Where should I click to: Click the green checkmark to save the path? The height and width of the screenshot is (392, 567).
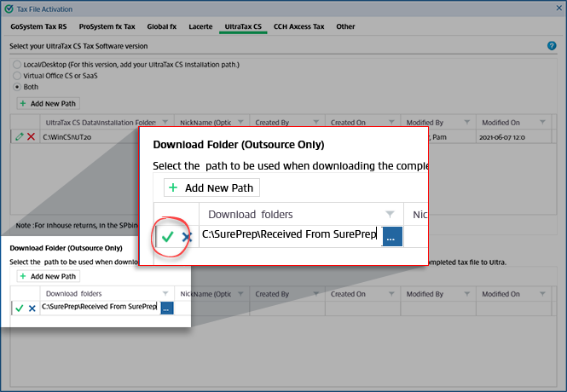coord(168,237)
